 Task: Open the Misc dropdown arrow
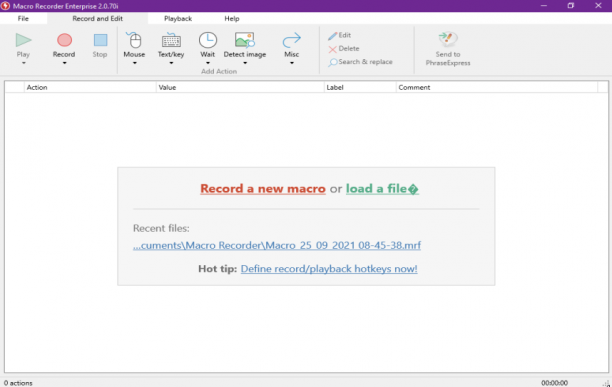292,63
